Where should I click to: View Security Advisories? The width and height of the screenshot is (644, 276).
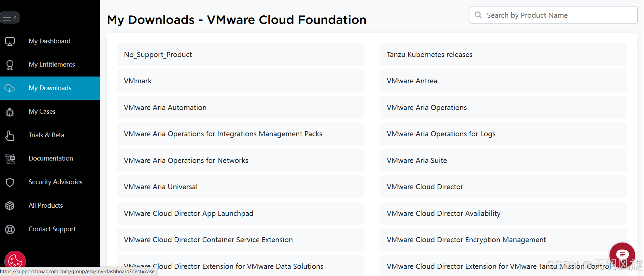[50, 182]
